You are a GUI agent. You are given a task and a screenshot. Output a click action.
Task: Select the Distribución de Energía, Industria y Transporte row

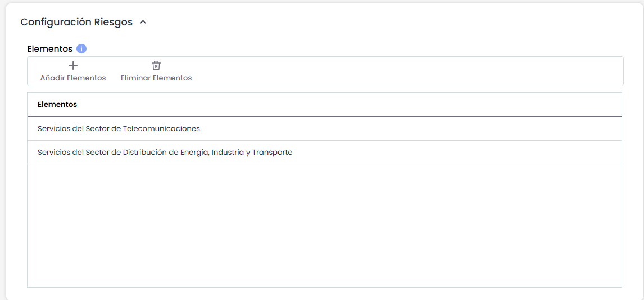pos(165,153)
